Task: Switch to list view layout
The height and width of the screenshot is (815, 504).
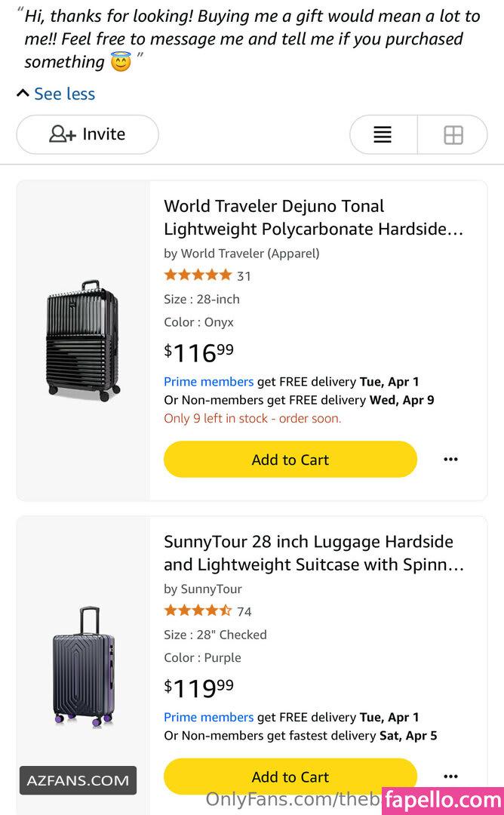Action: click(x=383, y=135)
